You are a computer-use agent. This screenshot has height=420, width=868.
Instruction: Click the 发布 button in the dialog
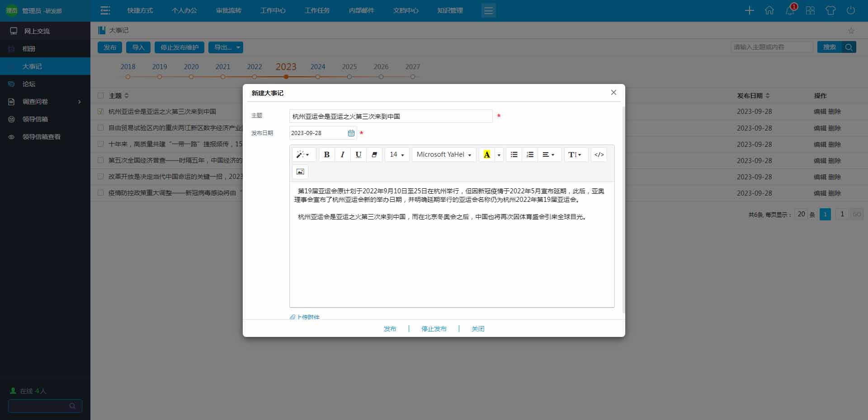390,329
